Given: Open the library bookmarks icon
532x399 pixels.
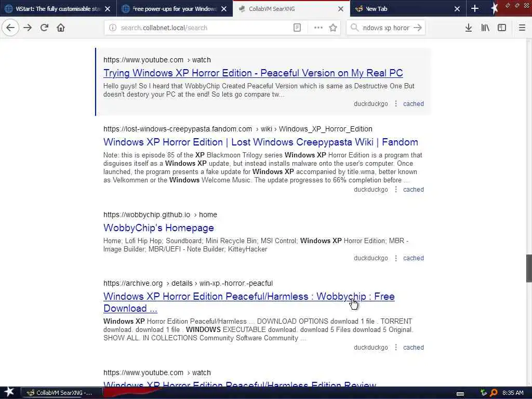Looking at the screenshot, I should click(485, 28).
